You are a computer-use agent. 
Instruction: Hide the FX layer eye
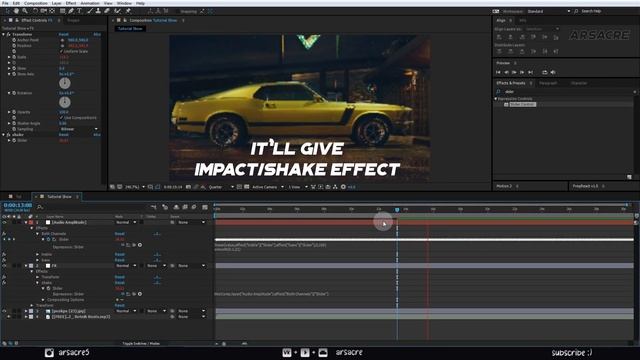pyautogui.click(x=4, y=266)
